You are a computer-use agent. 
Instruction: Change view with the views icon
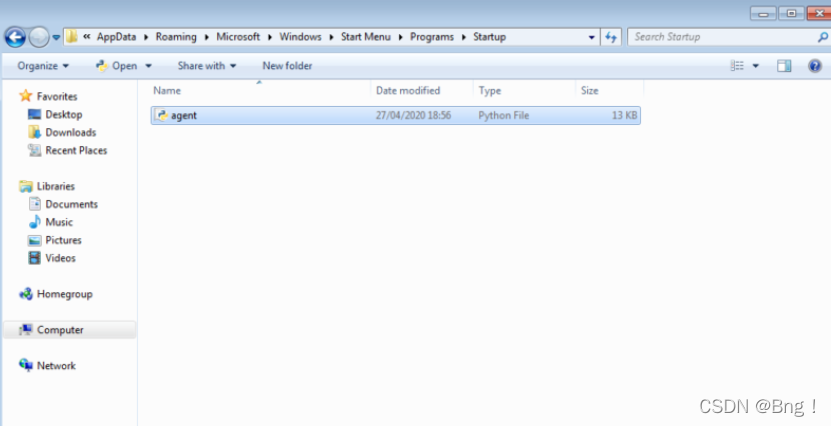(x=737, y=66)
